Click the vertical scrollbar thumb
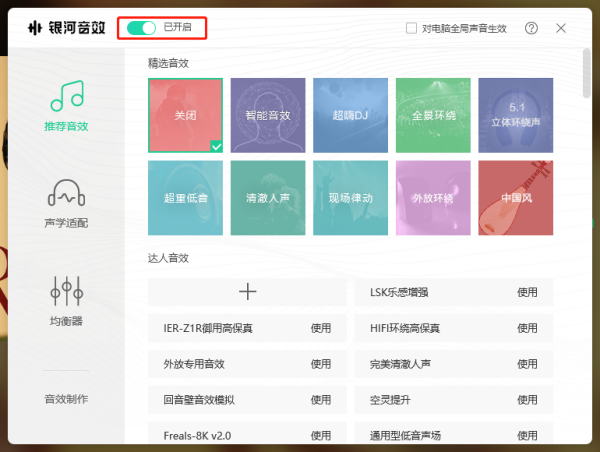The image size is (600, 452). (x=586, y=73)
